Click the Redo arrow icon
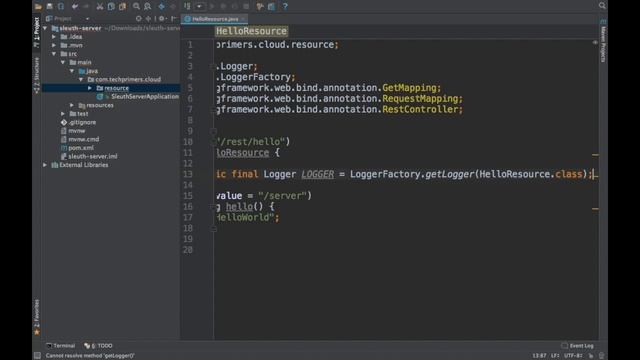 point(86,6)
